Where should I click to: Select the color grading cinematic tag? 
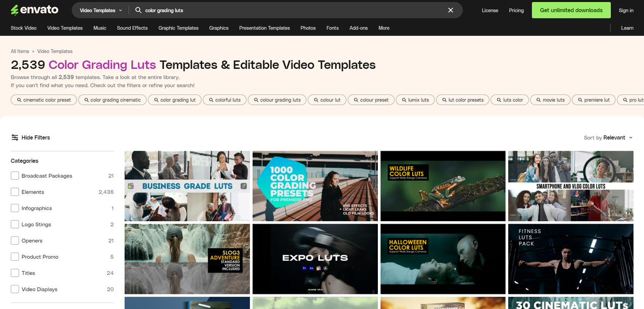pos(112,100)
